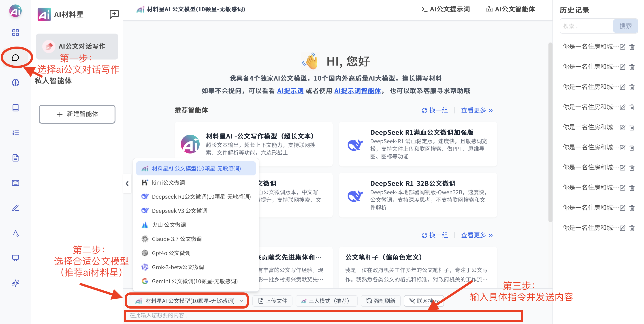Viewport: 644px width, 324px height.
Task: Click the brain icon in sidebar
Action: 15,83
